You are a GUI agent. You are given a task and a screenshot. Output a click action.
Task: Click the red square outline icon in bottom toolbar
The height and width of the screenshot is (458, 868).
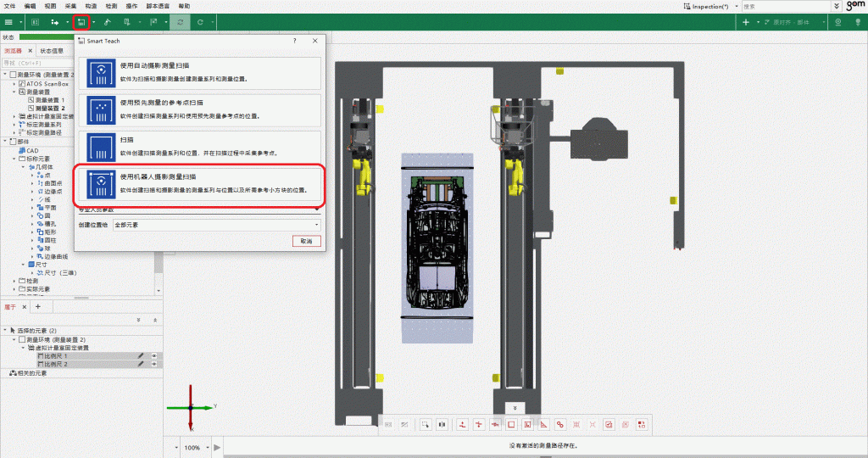pyautogui.click(x=511, y=424)
